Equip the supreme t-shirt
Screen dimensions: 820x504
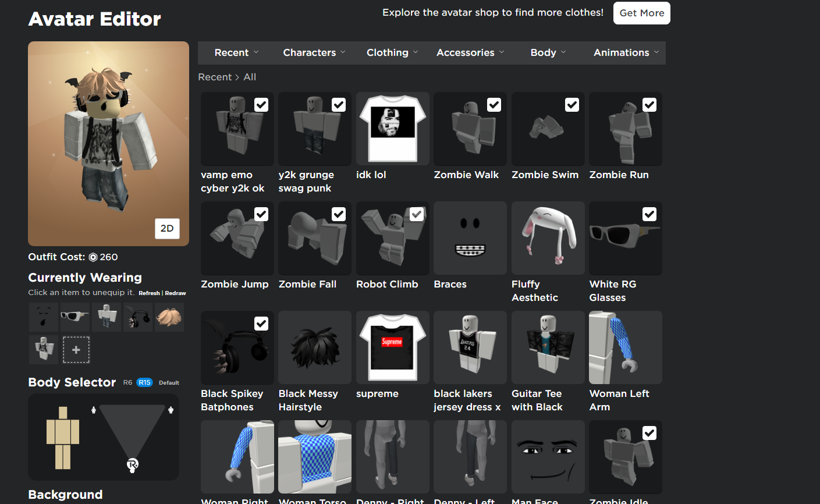coord(393,347)
